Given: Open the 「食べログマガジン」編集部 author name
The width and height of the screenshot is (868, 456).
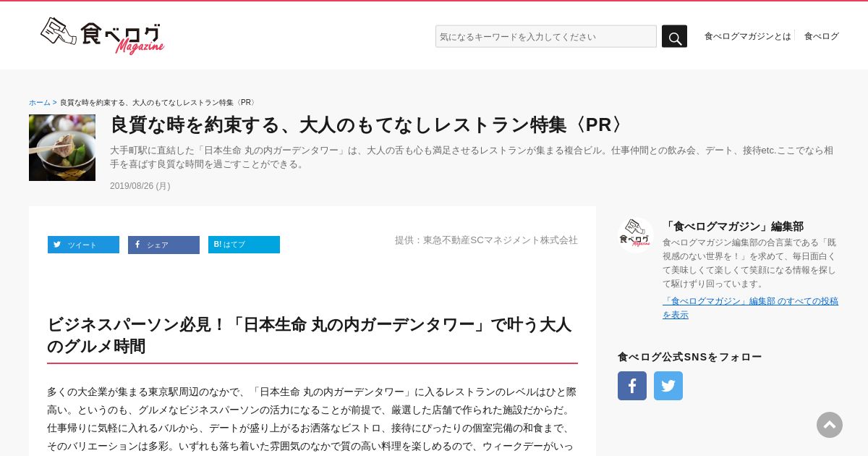Looking at the screenshot, I should click(x=733, y=227).
